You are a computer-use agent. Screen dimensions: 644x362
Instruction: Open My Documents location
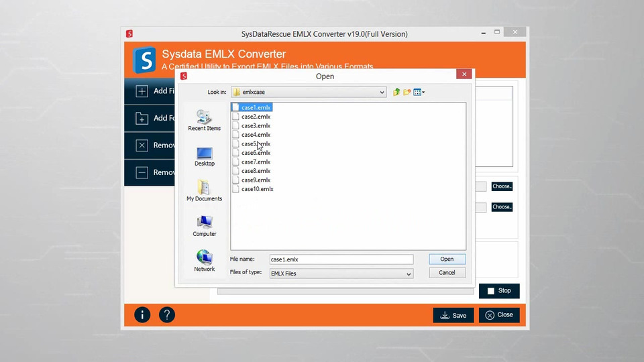point(204,190)
